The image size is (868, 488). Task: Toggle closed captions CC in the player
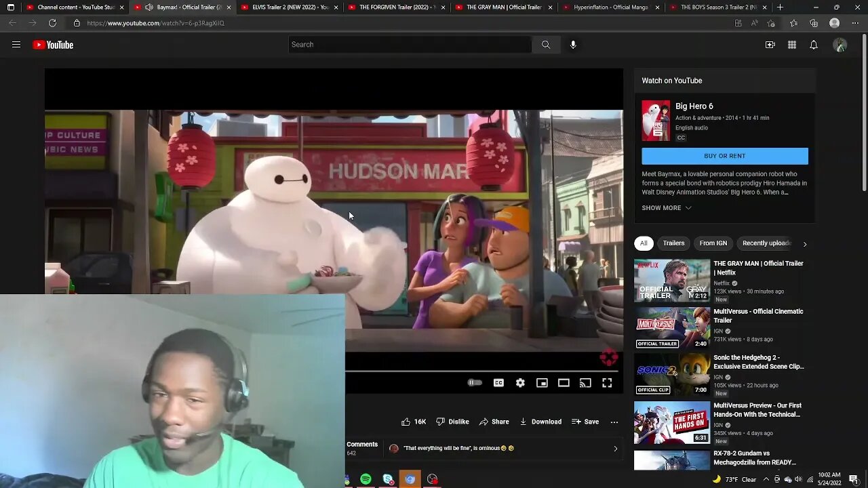498,383
